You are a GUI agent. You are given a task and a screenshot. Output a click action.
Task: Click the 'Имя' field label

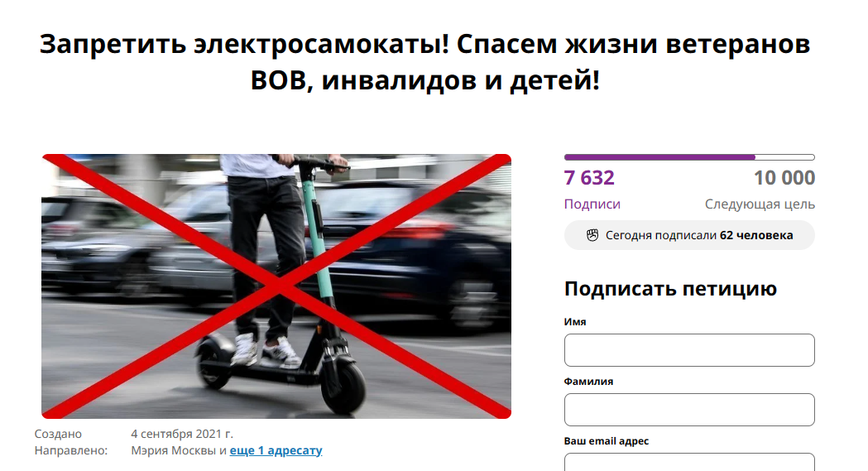tap(574, 321)
